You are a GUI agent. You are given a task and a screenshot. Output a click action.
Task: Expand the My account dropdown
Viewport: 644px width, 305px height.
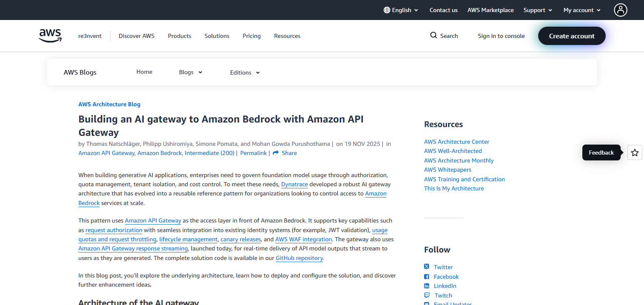coord(582,10)
